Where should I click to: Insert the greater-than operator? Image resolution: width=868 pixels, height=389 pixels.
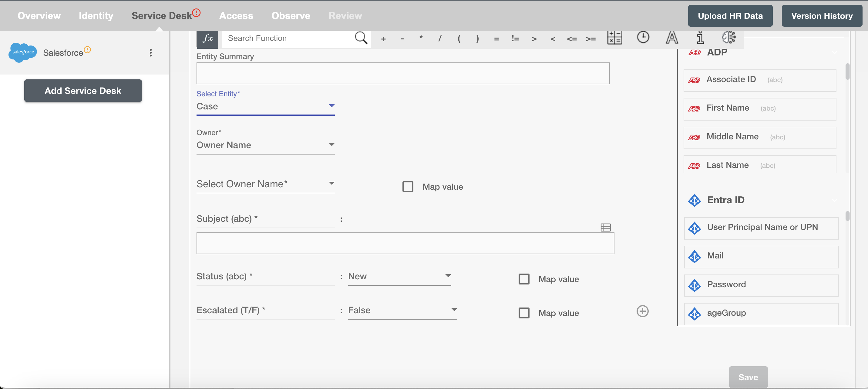[x=534, y=39]
